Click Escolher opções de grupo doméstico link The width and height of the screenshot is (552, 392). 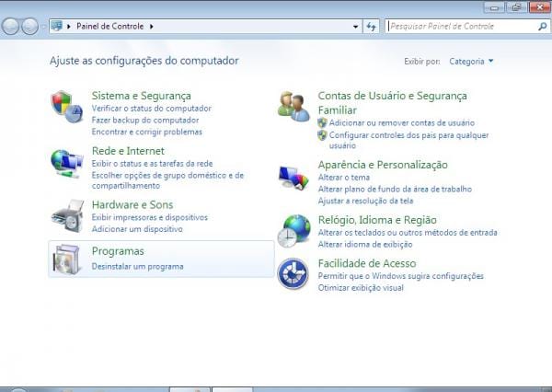point(167,180)
